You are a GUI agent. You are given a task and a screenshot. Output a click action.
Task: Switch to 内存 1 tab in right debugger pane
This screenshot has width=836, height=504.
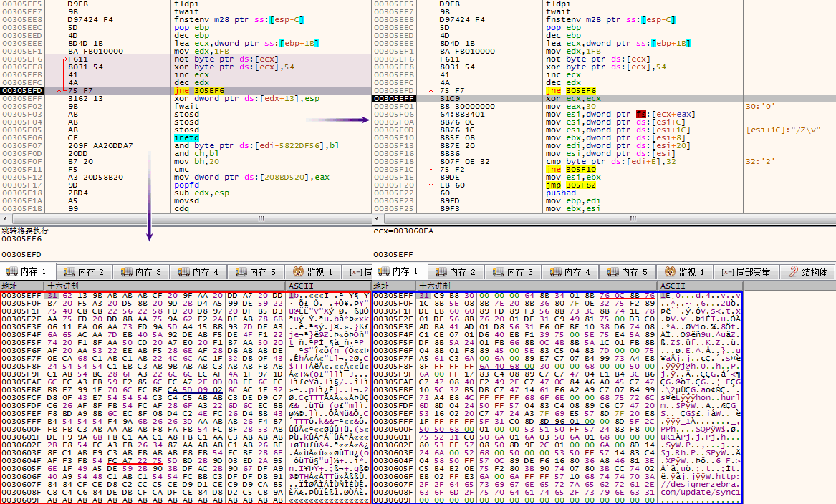click(400, 272)
